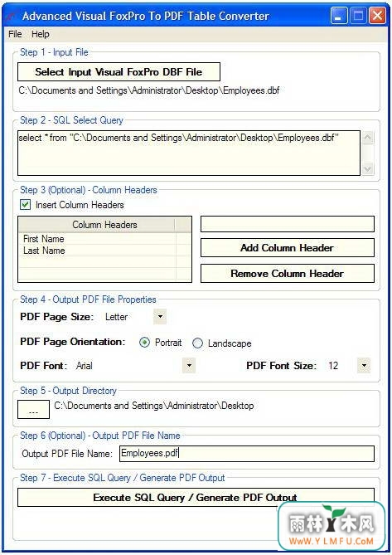Minimize the converter window
This screenshot has height=555, width=392.
(338, 16)
